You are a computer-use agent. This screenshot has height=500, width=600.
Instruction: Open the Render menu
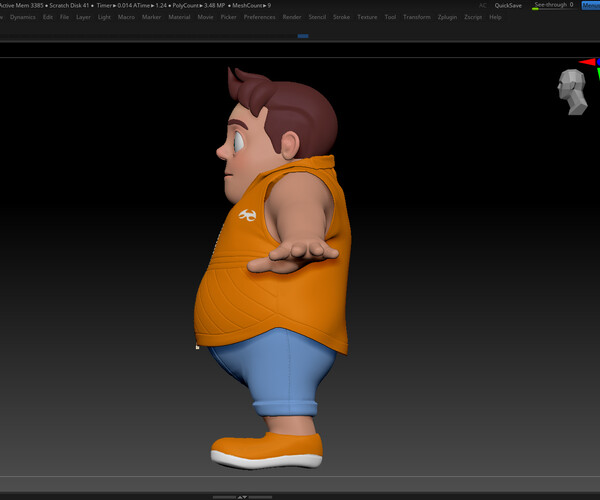tap(292, 17)
